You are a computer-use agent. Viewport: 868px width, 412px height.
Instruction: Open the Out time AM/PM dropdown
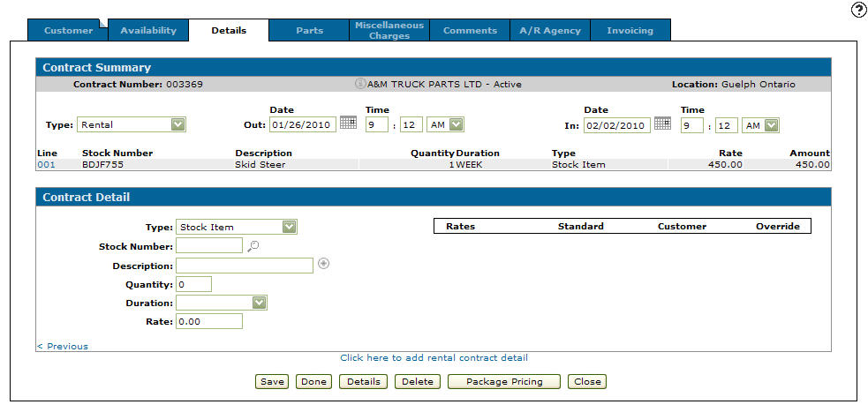click(445, 125)
